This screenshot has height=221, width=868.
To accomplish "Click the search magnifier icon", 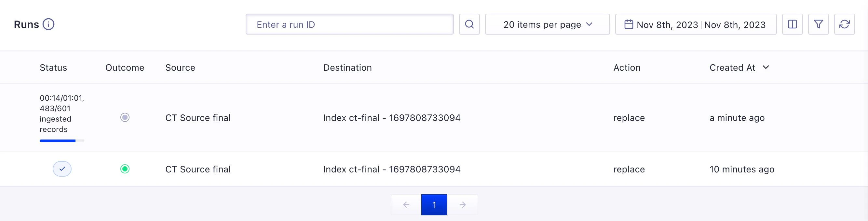I will [x=469, y=24].
